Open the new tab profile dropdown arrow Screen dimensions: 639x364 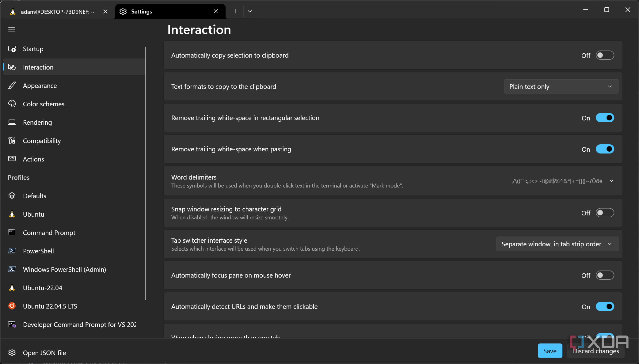tap(250, 11)
